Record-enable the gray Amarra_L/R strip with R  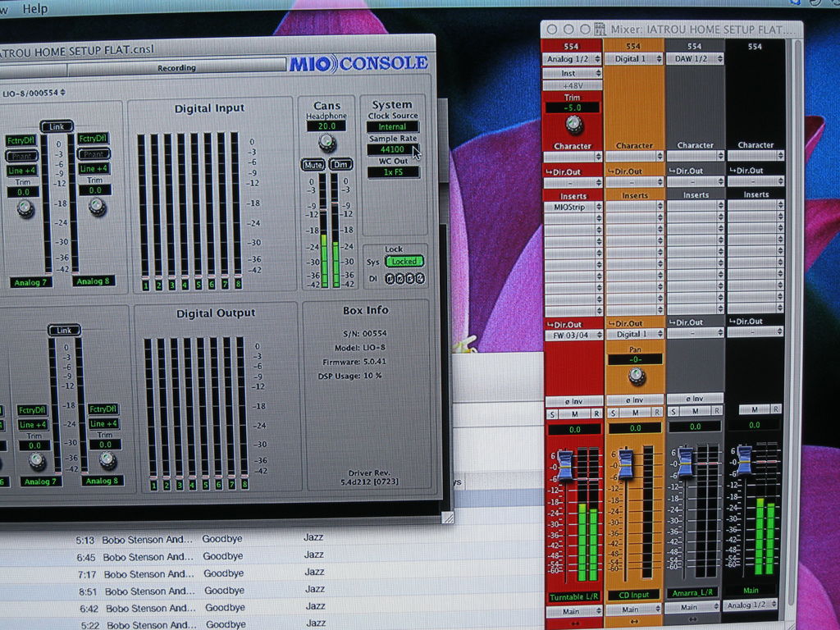717,411
